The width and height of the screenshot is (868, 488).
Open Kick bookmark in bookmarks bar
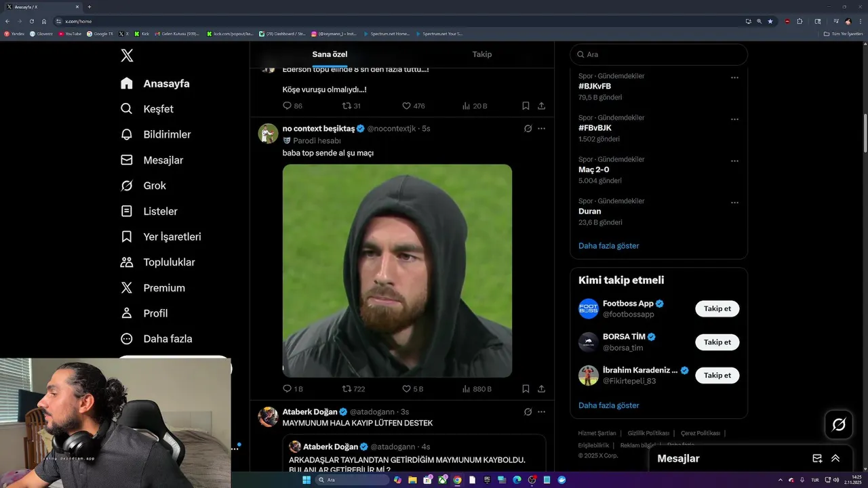pos(142,33)
